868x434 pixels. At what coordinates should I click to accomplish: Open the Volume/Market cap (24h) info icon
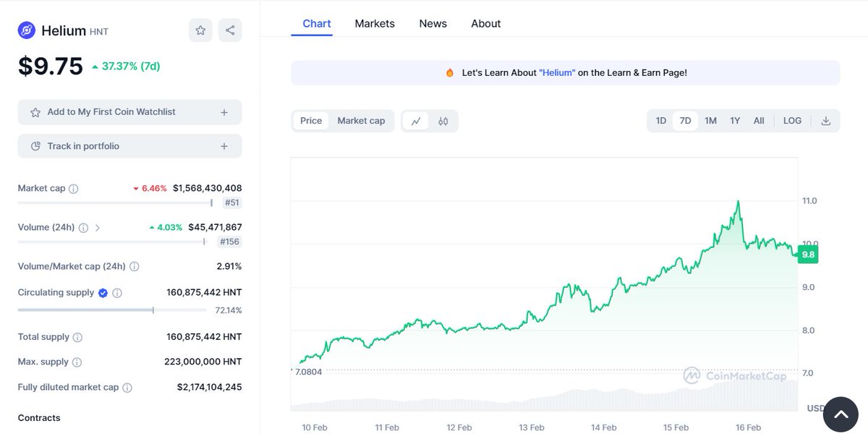(x=135, y=267)
